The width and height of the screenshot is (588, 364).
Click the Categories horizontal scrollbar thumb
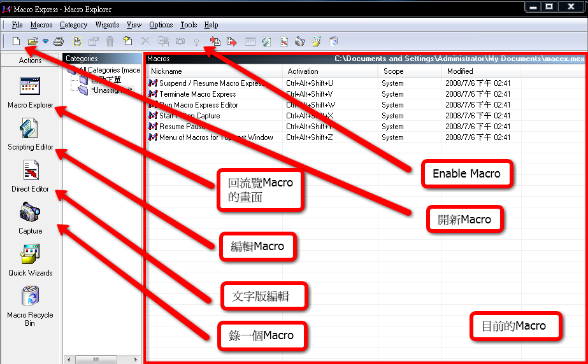tap(96, 360)
